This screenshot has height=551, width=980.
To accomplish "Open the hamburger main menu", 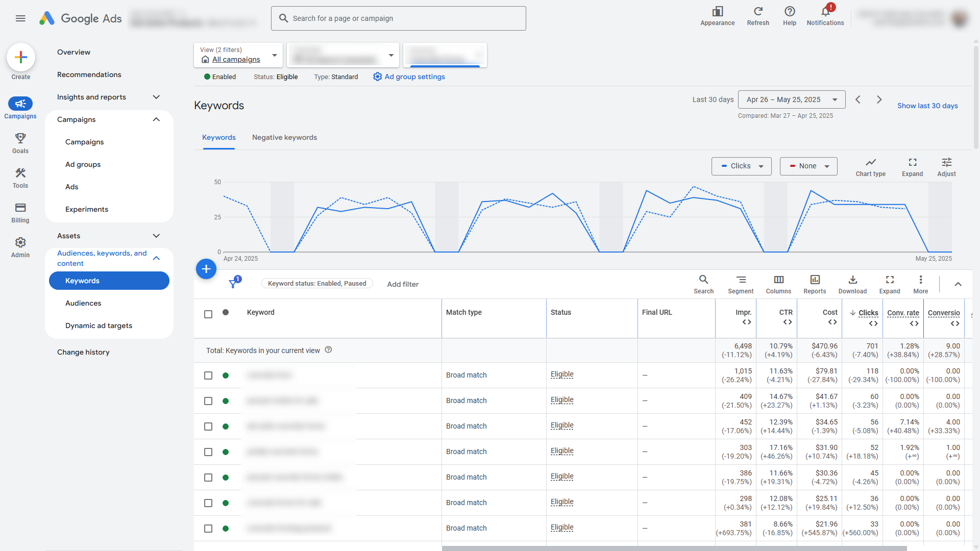I will [x=20, y=18].
